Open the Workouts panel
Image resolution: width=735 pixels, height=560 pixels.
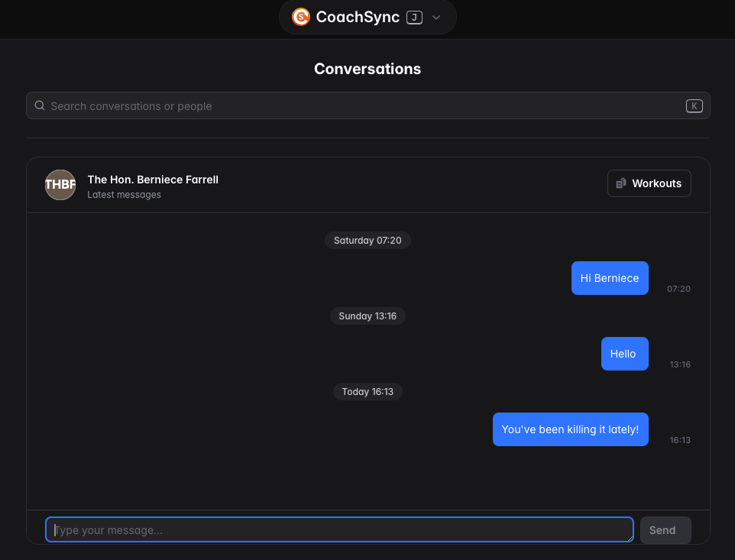point(649,183)
